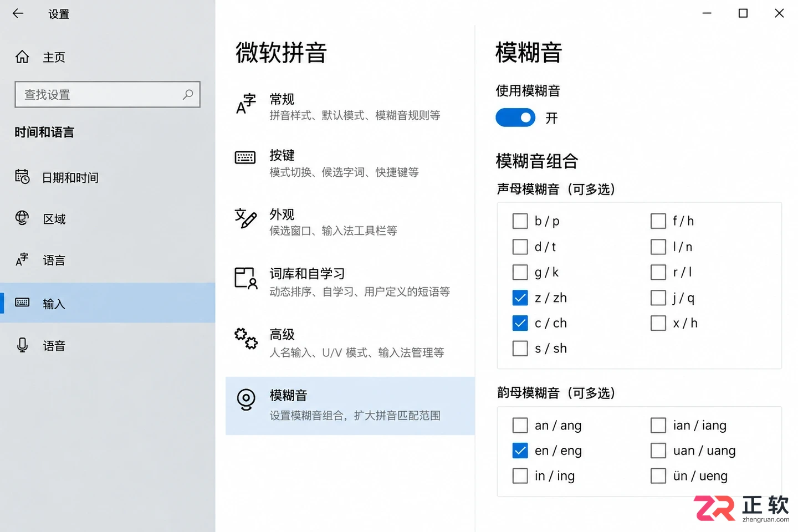
Task: Click the gears icon beside 高级
Action: pos(246,338)
